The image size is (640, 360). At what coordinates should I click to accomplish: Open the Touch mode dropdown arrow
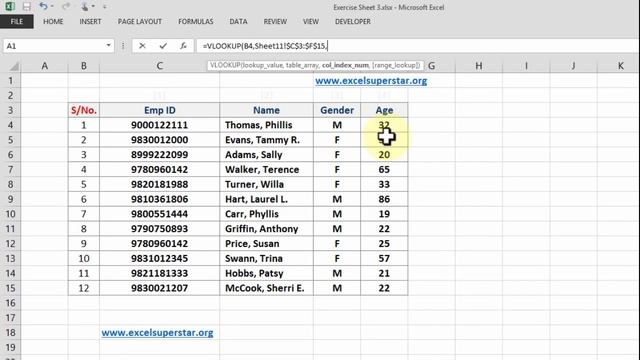pyautogui.click(x=93, y=7)
